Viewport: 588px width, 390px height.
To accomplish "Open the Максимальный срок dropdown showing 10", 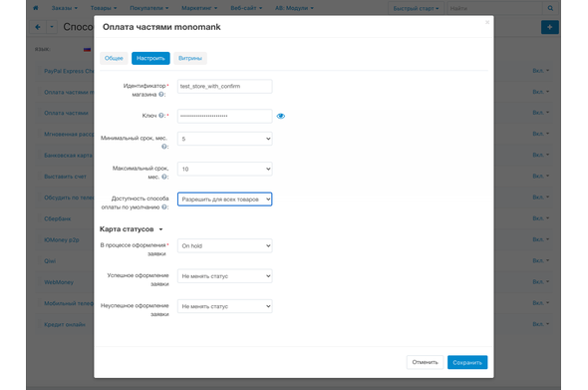I will pos(224,169).
